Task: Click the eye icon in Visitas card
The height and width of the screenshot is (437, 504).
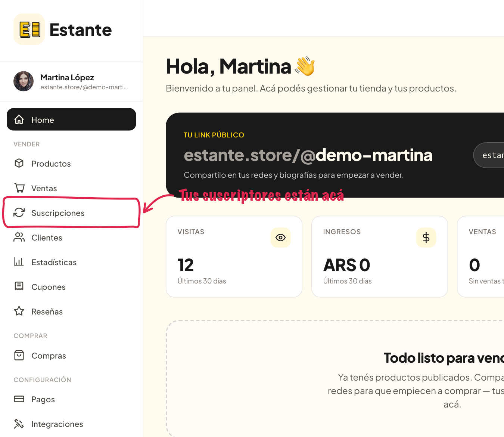Action: click(x=280, y=238)
